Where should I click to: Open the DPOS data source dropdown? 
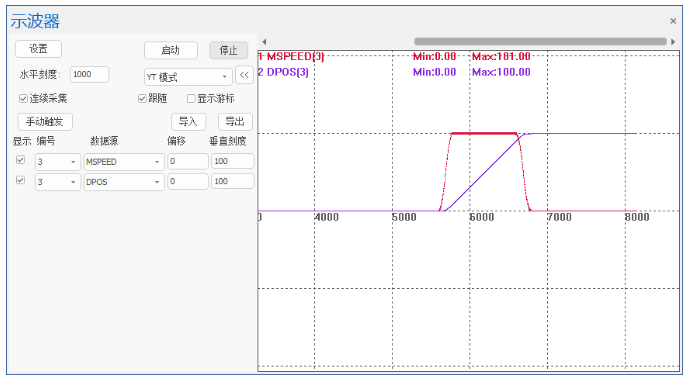[x=124, y=182]
